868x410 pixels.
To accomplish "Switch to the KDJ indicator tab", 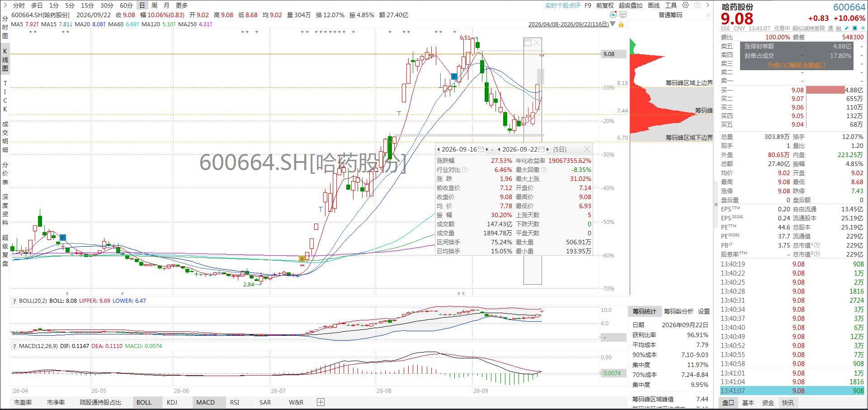I will click(172, 402).
